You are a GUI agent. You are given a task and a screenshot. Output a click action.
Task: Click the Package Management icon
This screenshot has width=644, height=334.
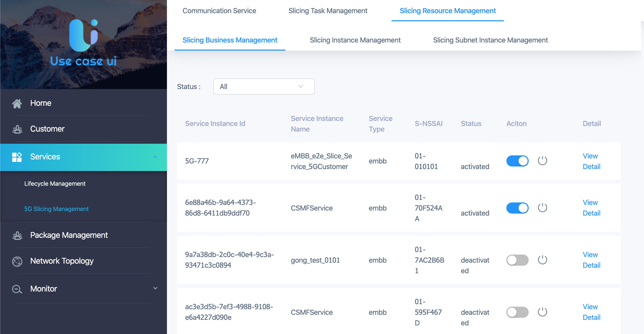[x=17, y=235]
